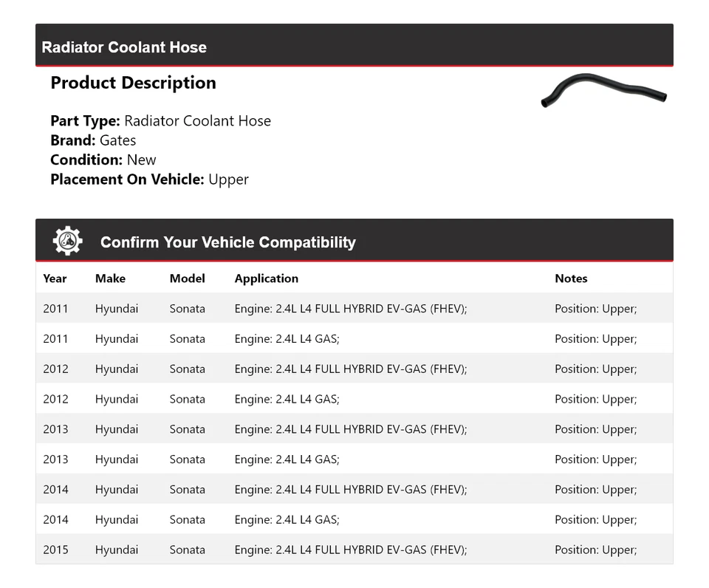
Task: Click the gear icon beside Confirm Your Vehicle Compatibility
Action: tap(67, 242)
